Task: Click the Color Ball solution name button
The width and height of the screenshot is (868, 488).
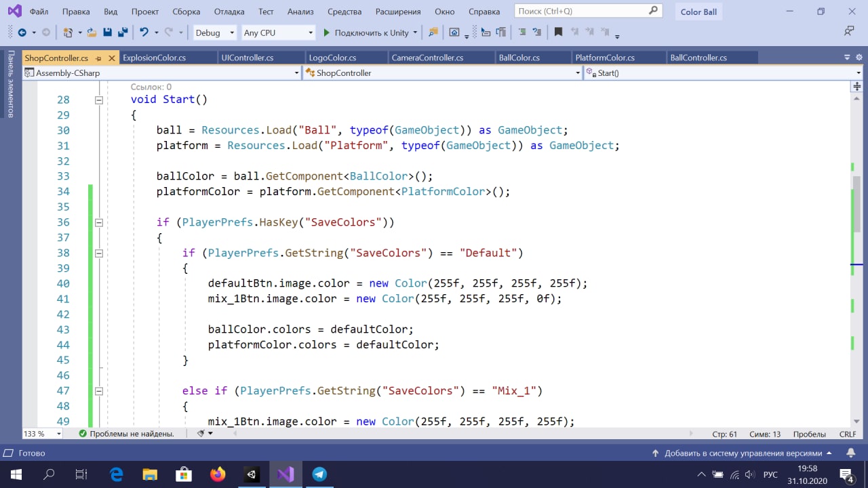Action: [698, 12]
